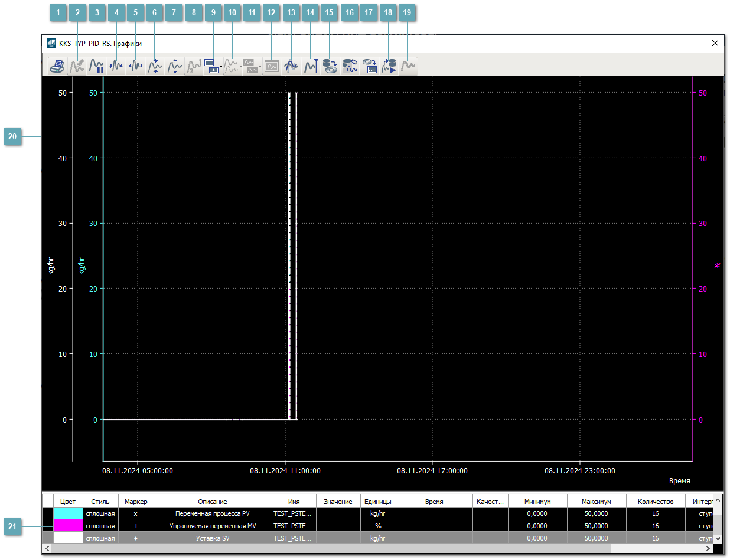
Task: Click the curve with vertical marker line icon
Action: click(x=311, y=66)
